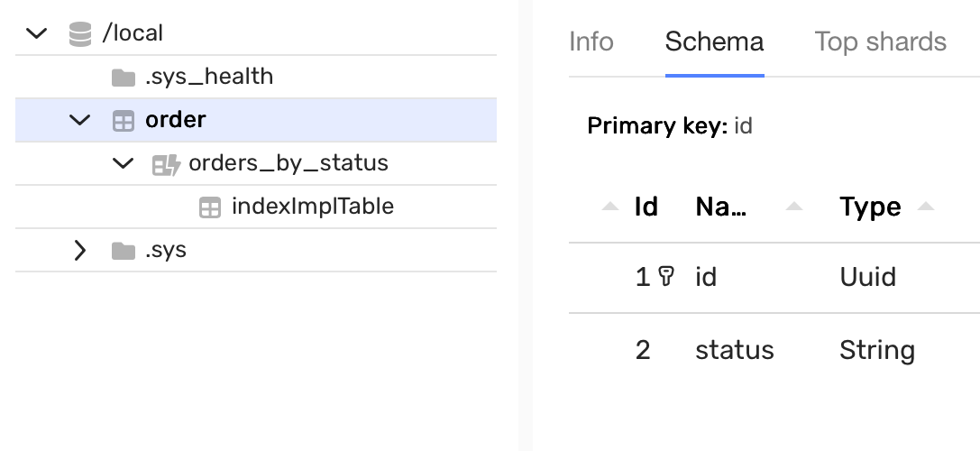The height and width of the screenshot is (451, 980).
Task: Sort by Id column arrow
Action: [x=611, y=207]
